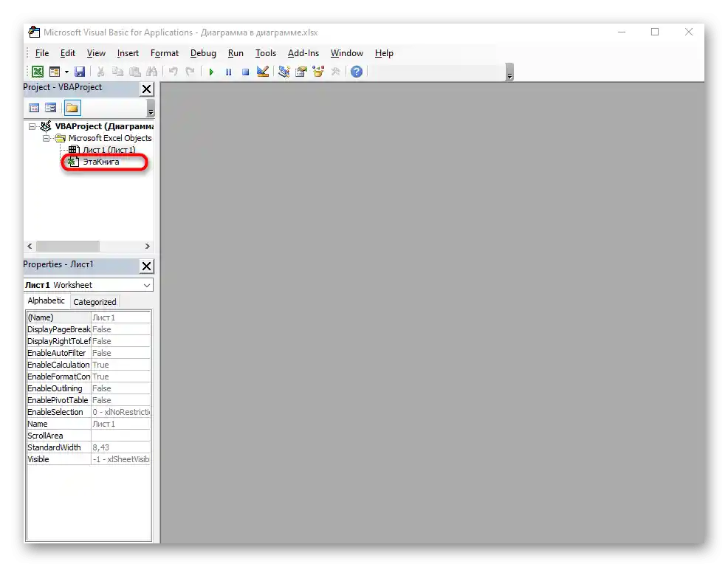Open Visual Basic Help question mark icon
The height and width of the screenshot is (567, 728).
pyautogui.click(x=357, y=72)
